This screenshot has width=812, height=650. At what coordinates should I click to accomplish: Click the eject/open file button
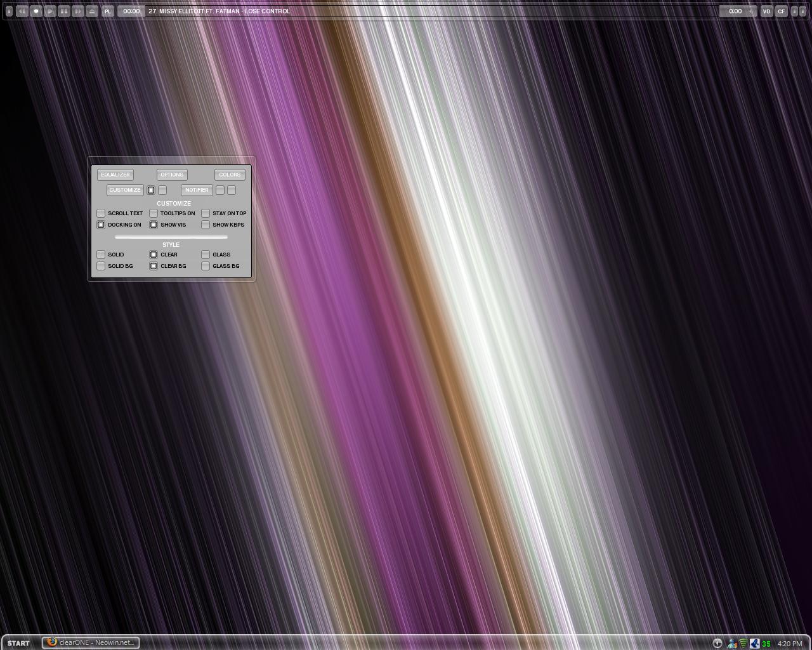pyautogui.click(x=92, y=11)
